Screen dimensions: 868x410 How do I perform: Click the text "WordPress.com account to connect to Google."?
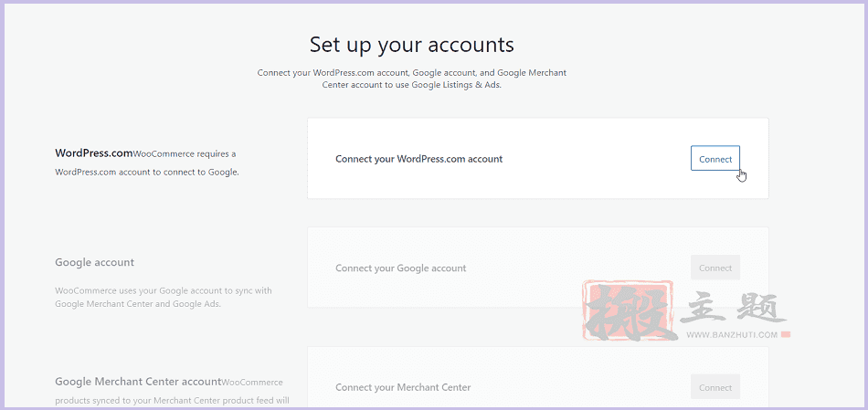coord(147,172)
